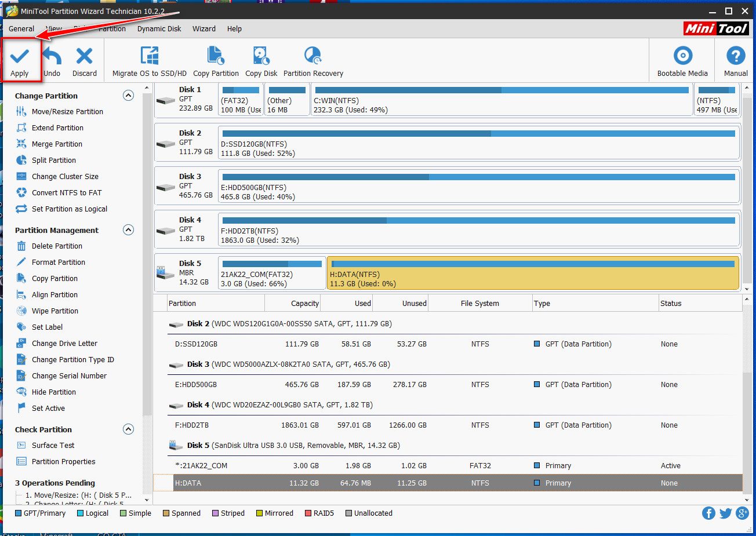Image resolution: width=756 pixels, height=536 pixels.
Task: Collapse the Change Partition section
Action: click(x=129, y=96)
